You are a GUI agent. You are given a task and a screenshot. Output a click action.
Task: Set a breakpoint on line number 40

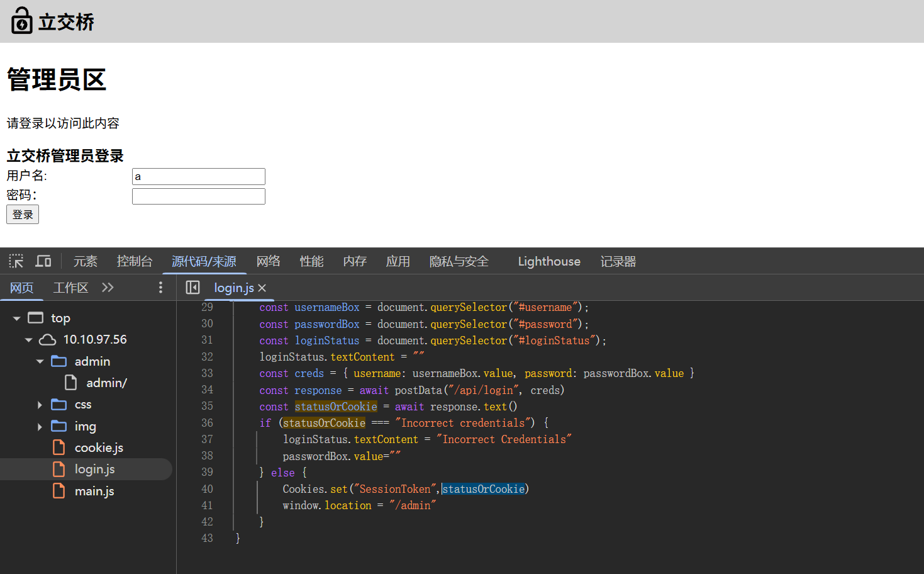click(207, 489)
